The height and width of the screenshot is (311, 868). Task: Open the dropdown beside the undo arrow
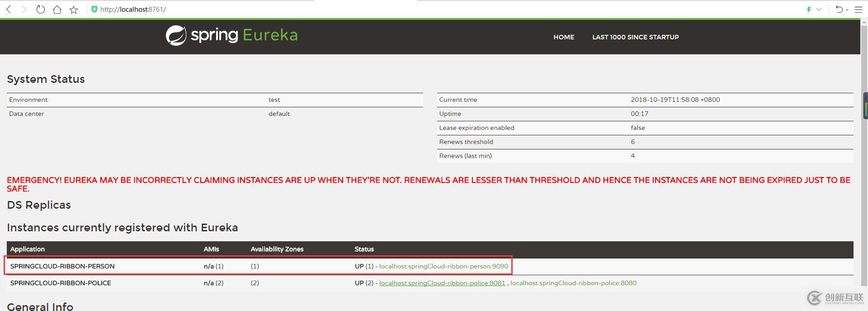click(x=847, y=10)
